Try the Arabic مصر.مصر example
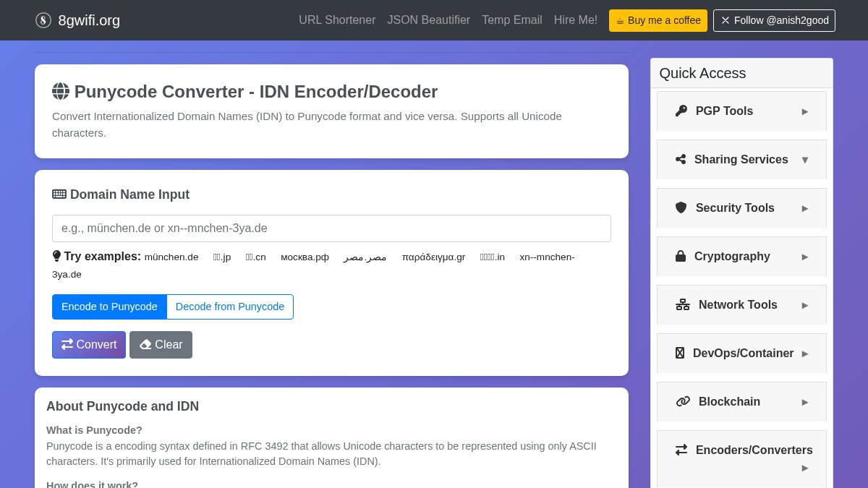The height and width of the screenshot is (488, 868). 365,257
